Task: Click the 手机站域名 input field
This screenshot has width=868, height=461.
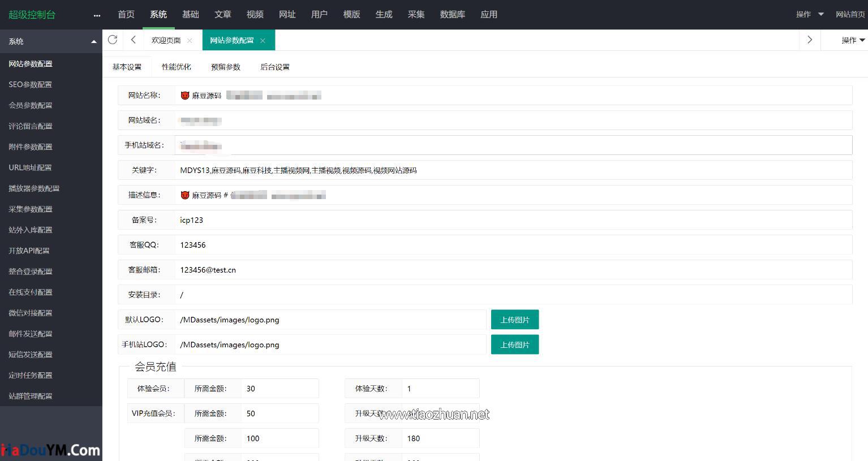Action: [x=513, y=145]
